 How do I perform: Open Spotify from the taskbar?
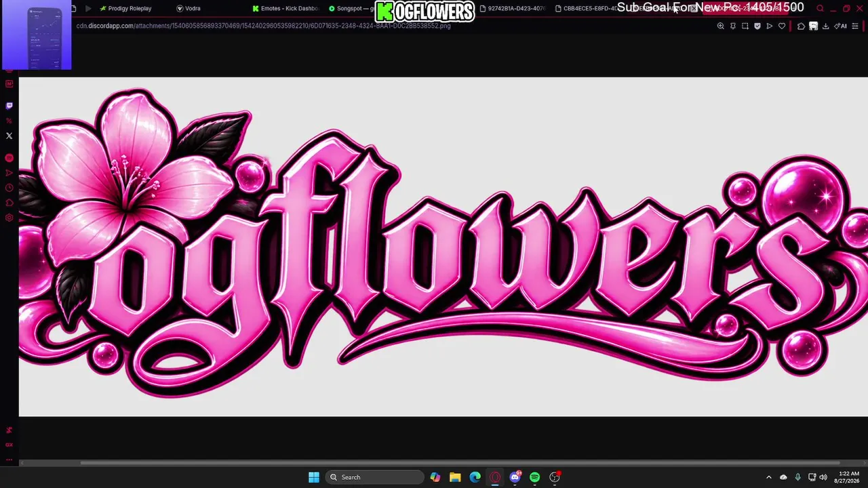coord(534,477)
